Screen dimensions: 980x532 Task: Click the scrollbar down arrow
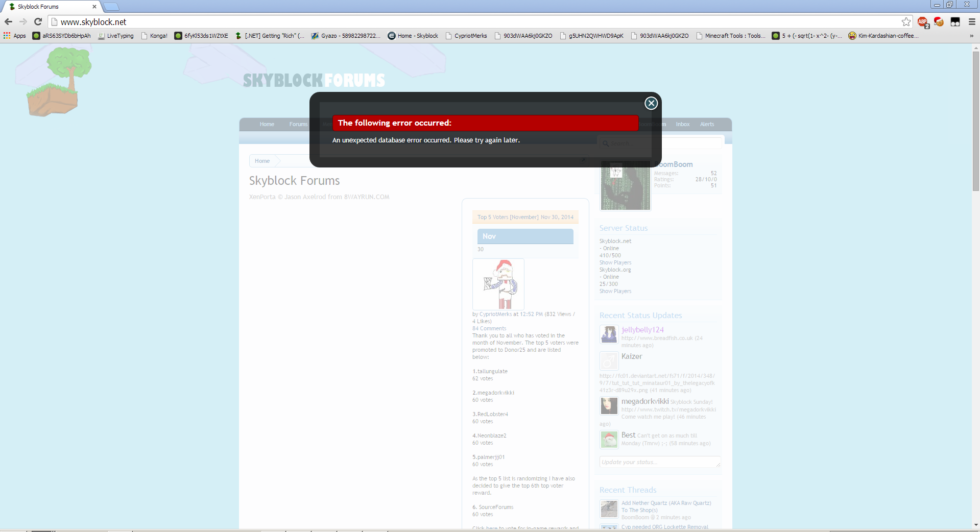[x=975, y=524]
